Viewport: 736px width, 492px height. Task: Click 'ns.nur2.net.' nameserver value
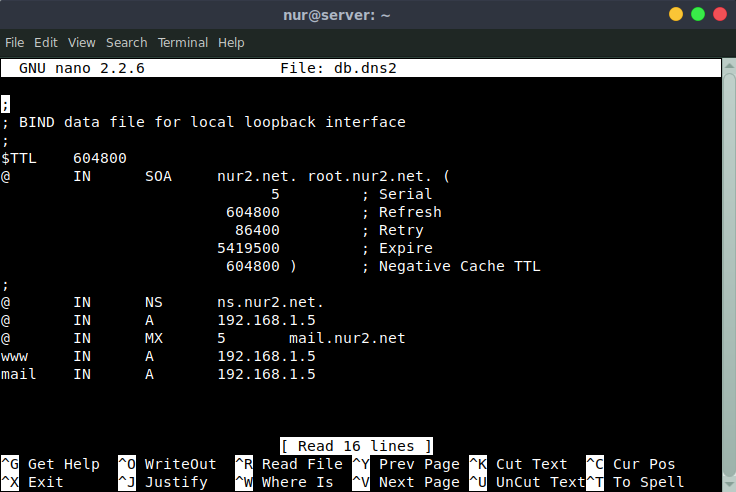point(270,302)
